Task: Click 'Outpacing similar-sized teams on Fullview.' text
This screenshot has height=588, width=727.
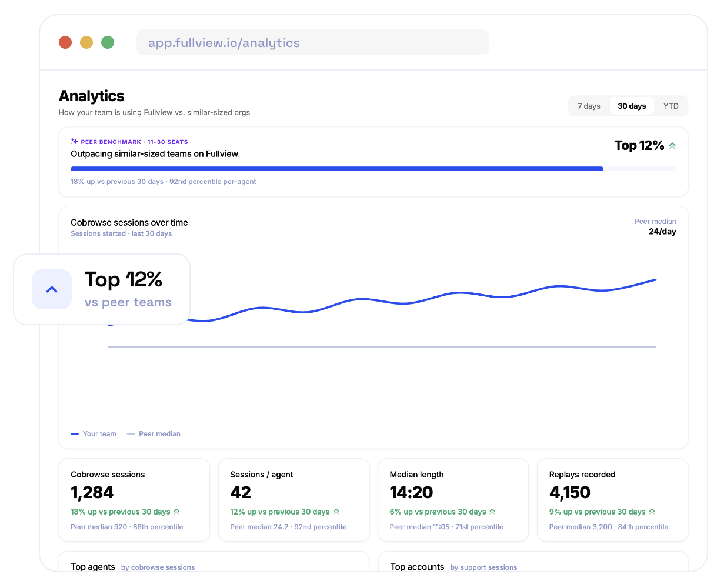Action: click(155, 154)
